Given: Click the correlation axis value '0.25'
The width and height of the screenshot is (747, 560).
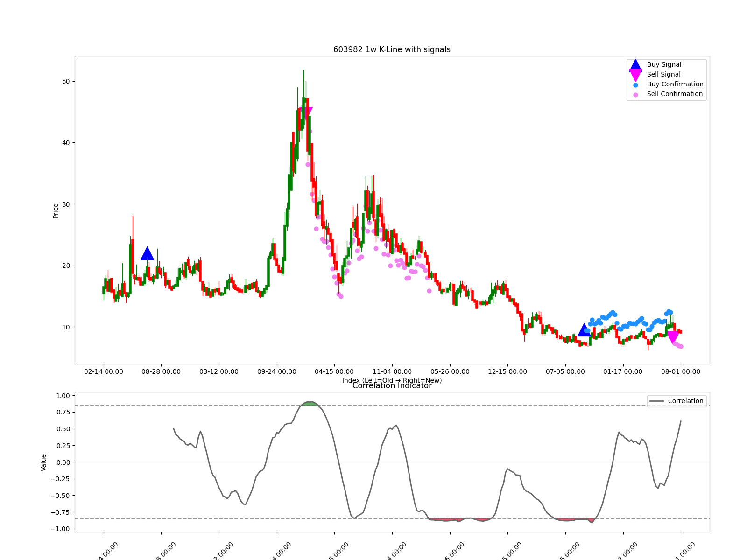Looking at the screenshot, I should 63,446.
